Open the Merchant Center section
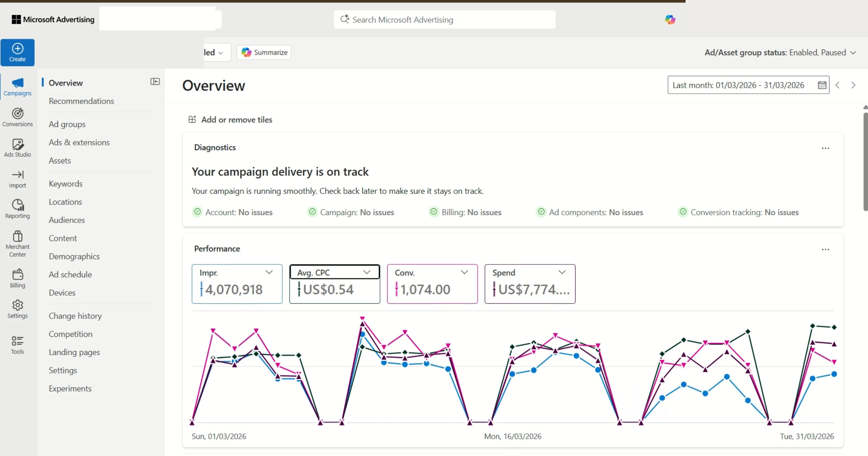The image size is (868, 456). coord(18,242)
